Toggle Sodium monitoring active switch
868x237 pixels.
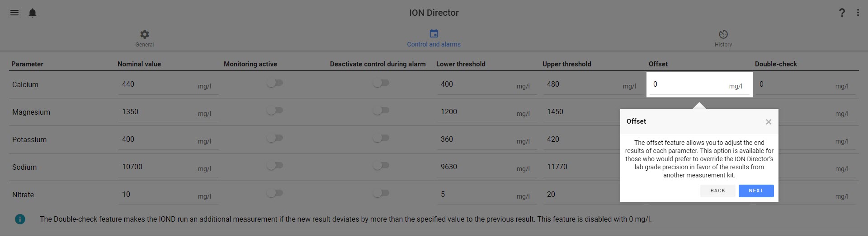point(275,166)
